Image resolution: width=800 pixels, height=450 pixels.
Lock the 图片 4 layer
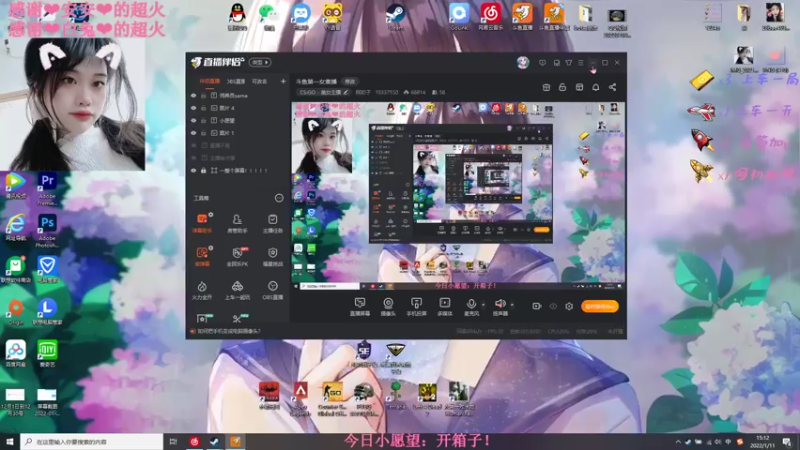click(x=204, y=108)
